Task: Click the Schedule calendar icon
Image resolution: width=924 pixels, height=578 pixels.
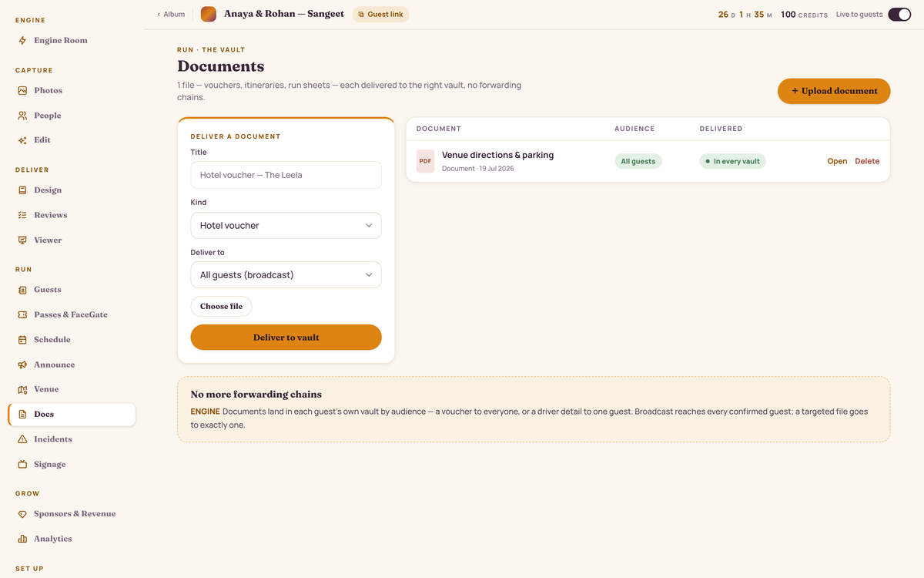Action: pyautogui.click(x=22, y=340)
